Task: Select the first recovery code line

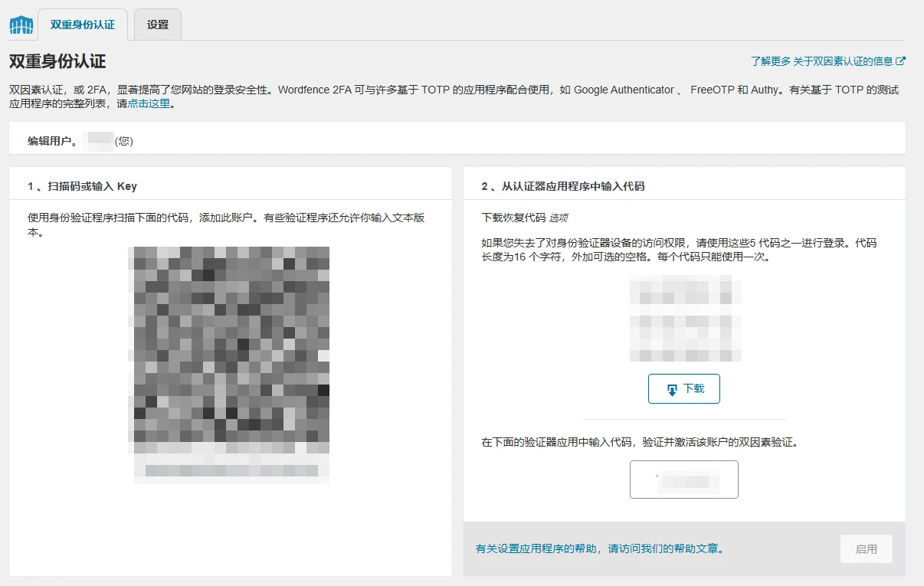Action: (684, 292)
